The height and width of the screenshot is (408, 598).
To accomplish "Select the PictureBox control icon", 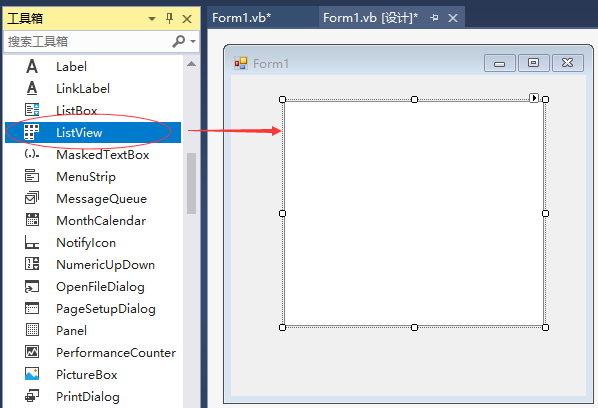I will click(x=32, y=374).
